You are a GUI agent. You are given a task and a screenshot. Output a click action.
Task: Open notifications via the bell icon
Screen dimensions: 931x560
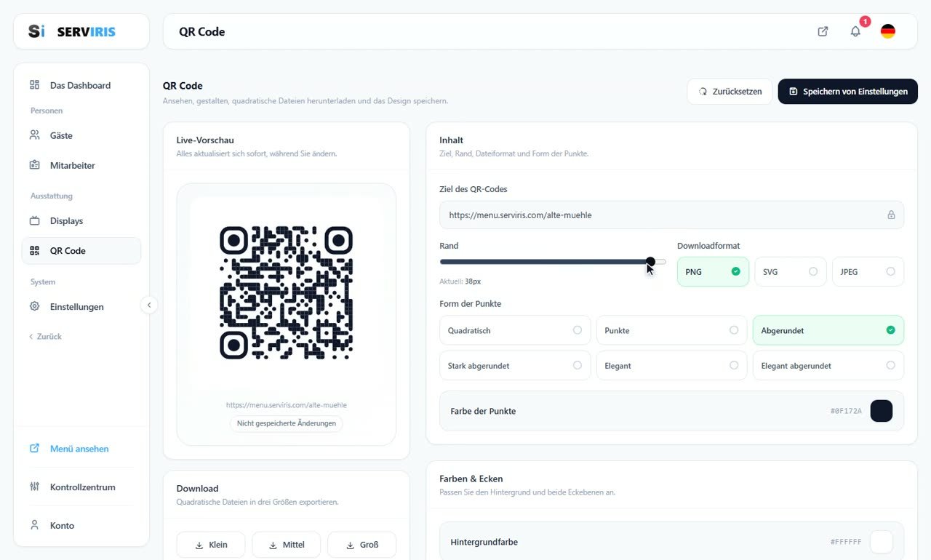pyautogui.click(x=855, y=31)
